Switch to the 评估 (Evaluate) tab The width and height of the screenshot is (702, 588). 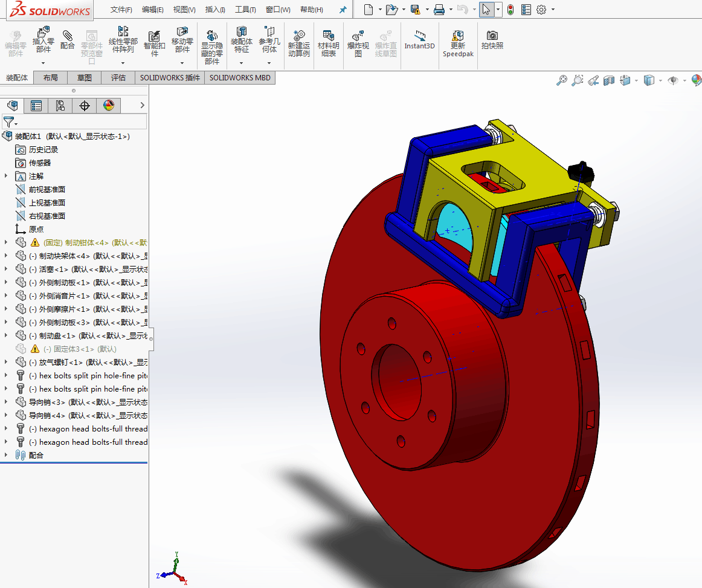[x=118, y=78]
